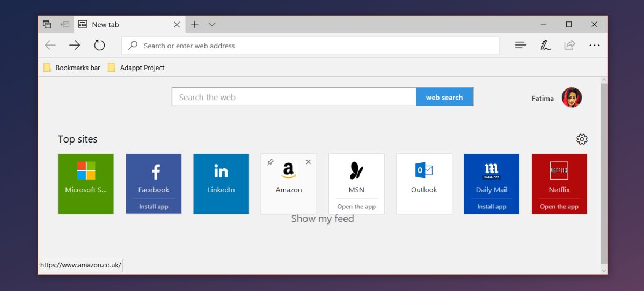Go forward with the arrow button
Viewport: 644px width, 291px height.
pyautogui.click(x=75, y=46)
